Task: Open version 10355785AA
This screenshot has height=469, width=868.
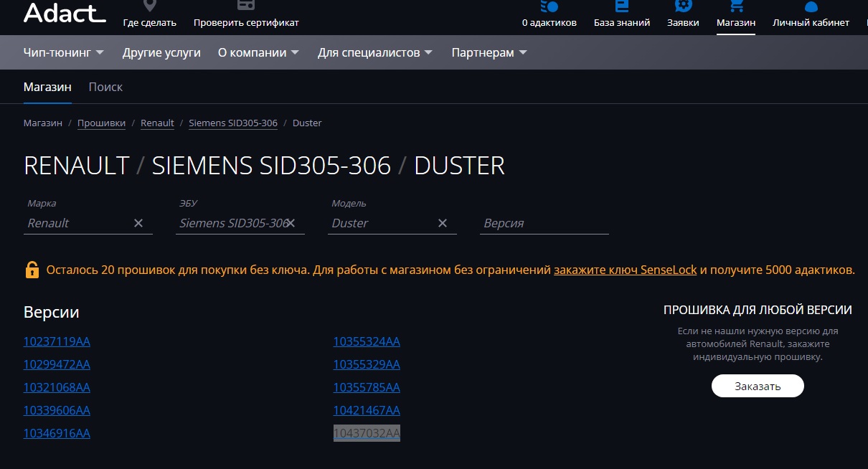Action: (x=367, y=387)
